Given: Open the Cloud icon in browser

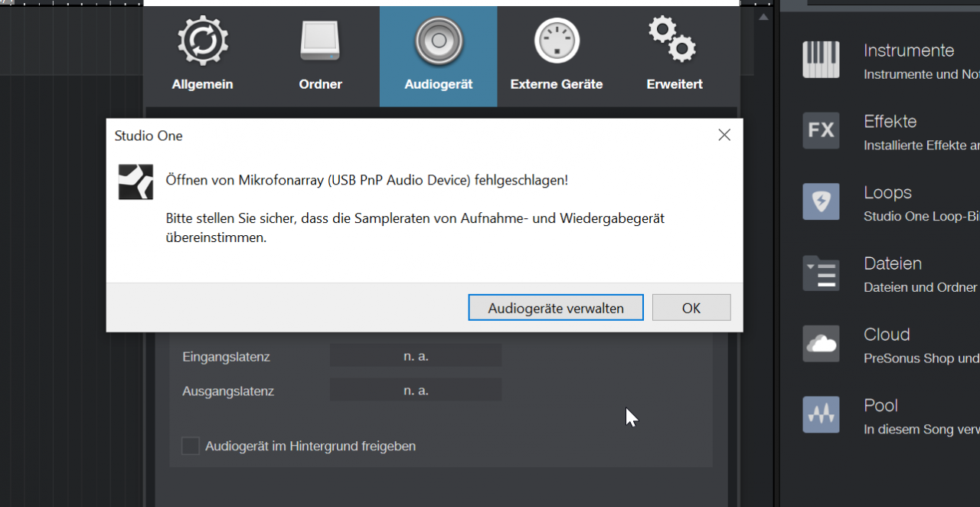Looking at the screenshot, I should coord(821,343).
